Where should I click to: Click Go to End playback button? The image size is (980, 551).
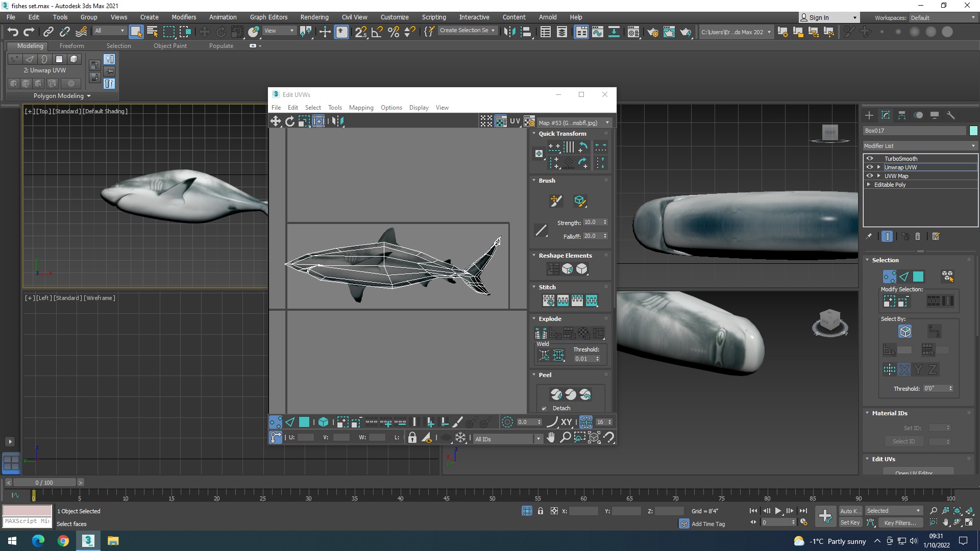[803, 511]
